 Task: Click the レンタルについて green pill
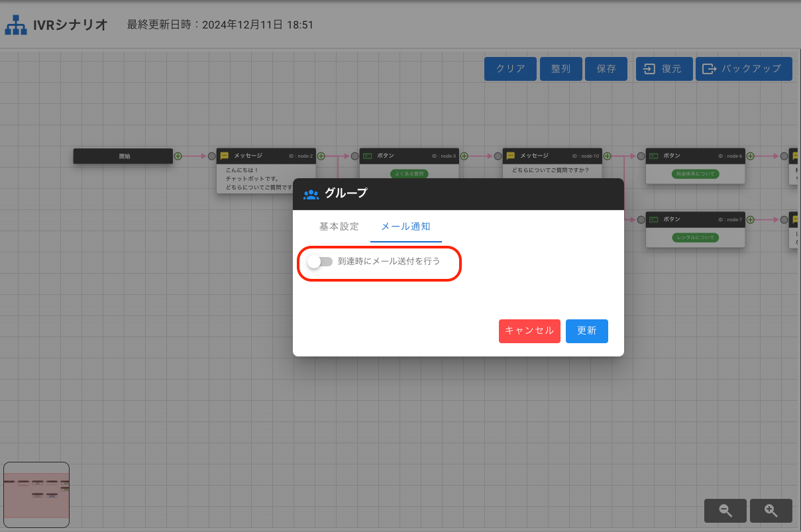point(695,238)
